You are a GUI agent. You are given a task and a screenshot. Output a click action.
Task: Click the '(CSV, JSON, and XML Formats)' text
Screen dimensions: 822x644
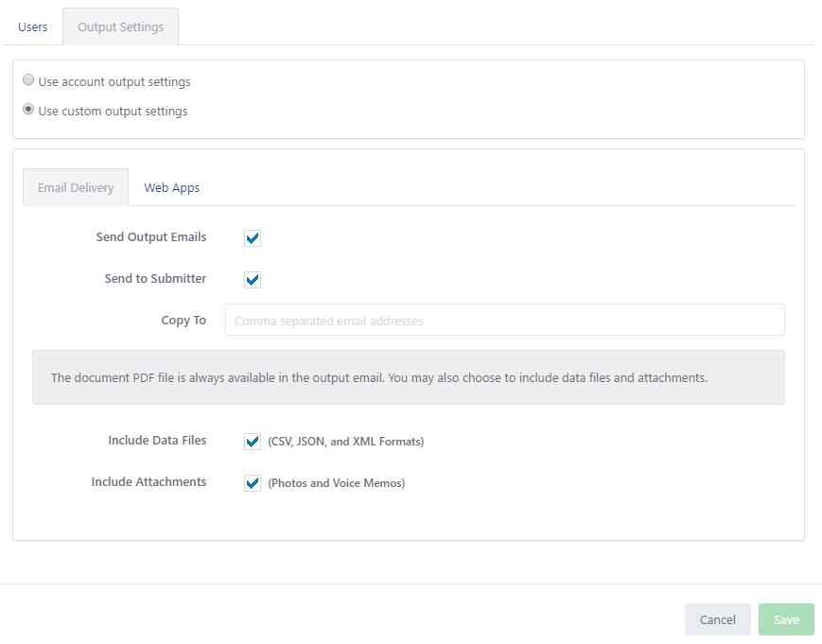[x=346, y=442]
